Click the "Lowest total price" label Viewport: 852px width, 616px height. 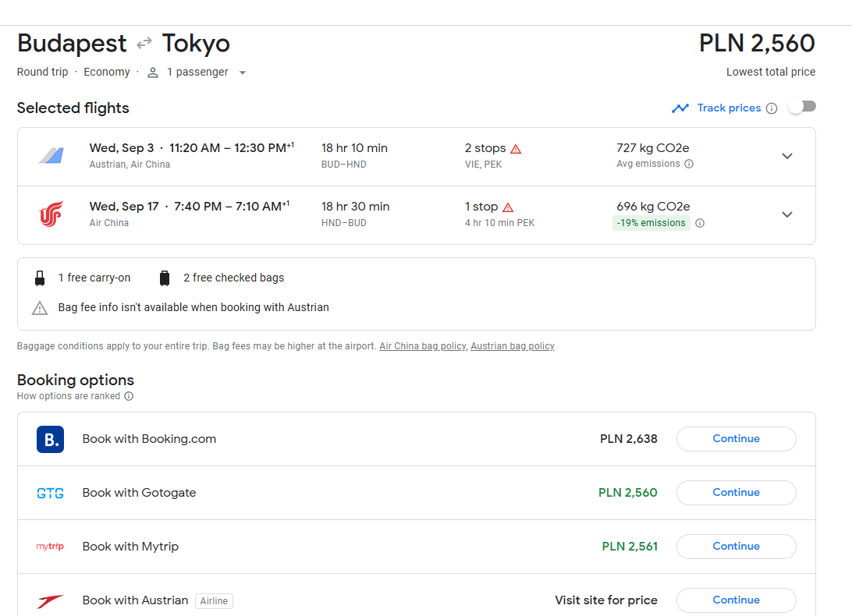(x=771, y=72)
